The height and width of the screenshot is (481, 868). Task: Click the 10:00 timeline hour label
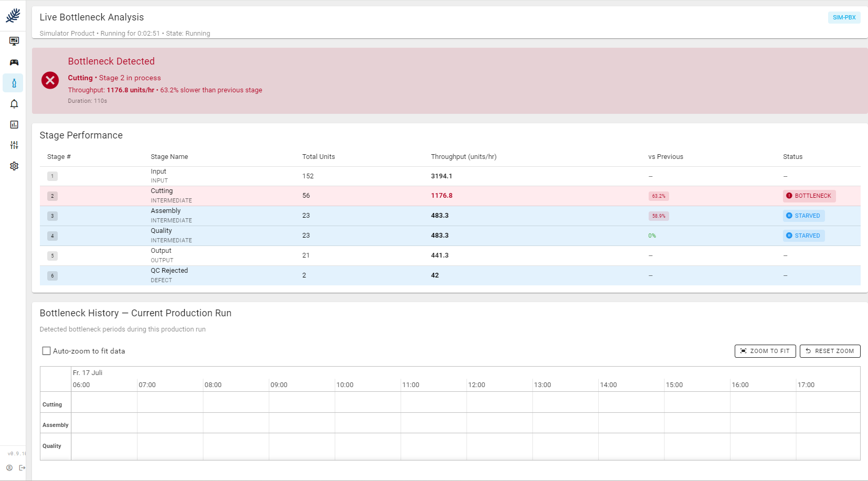pyautogui.click(x=345, y=385)
